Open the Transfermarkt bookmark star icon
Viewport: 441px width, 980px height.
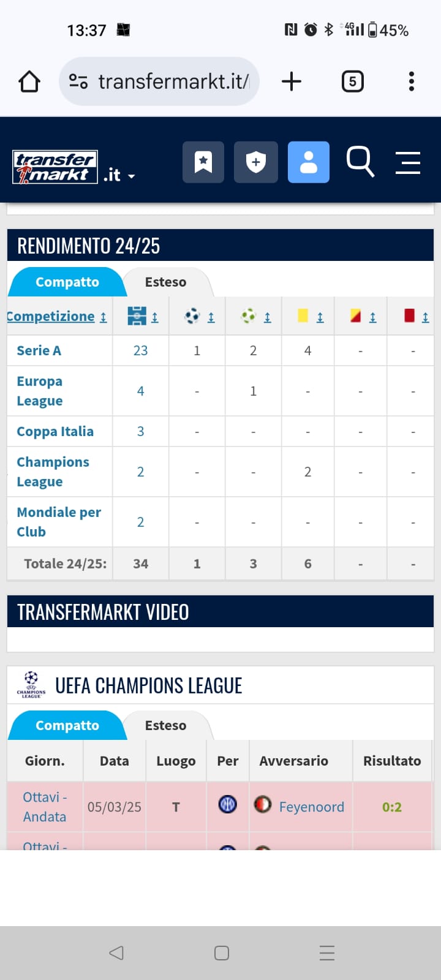coord(203,162)
